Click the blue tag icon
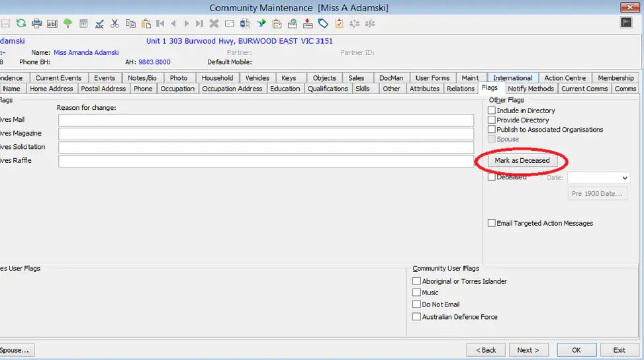The width and height of the screenshot is (644, 360). (323, 23)
